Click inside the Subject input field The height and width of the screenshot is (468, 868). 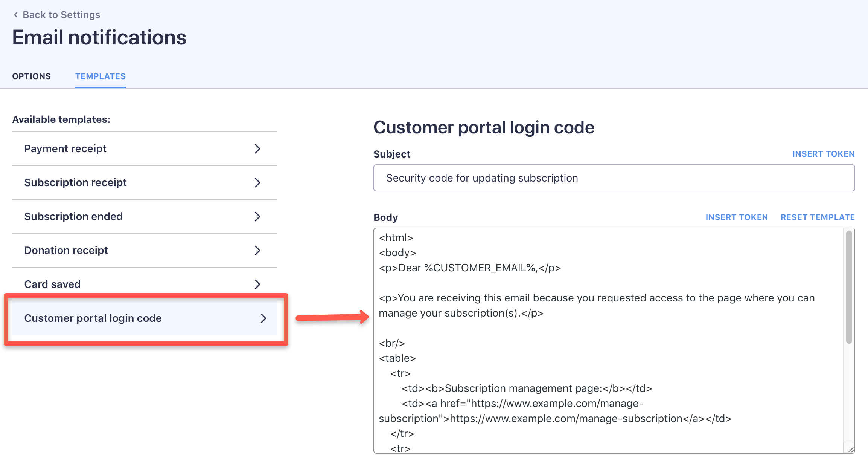pyautogui.click(x=614, y=178)
